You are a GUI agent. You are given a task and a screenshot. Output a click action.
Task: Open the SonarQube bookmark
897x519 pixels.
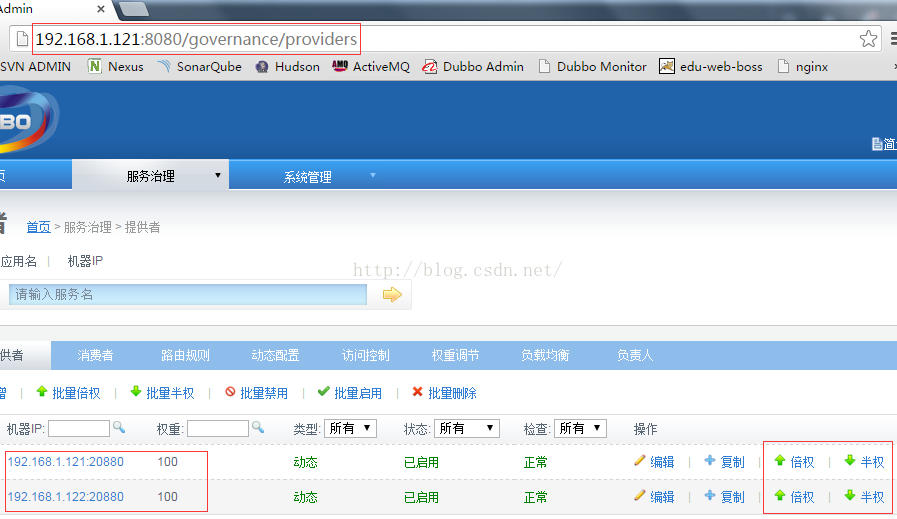(200, 66)
